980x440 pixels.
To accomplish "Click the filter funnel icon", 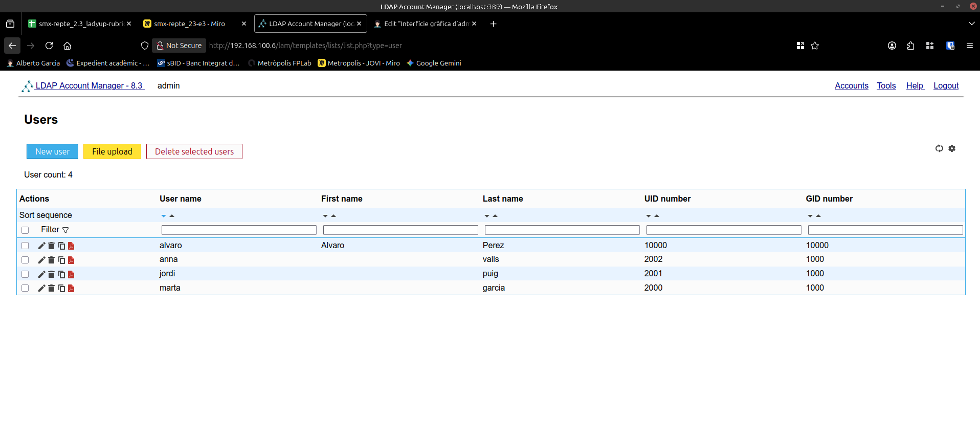I will (x=65, y=230).
